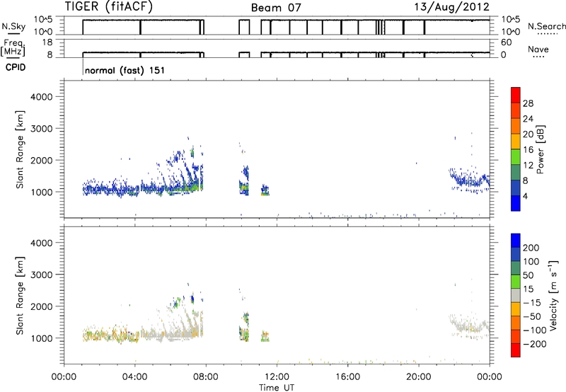This screenshot has width=566, height=392.
Task: Click the '18' tick on the frequency axis
Action: [x=47, y=42]
